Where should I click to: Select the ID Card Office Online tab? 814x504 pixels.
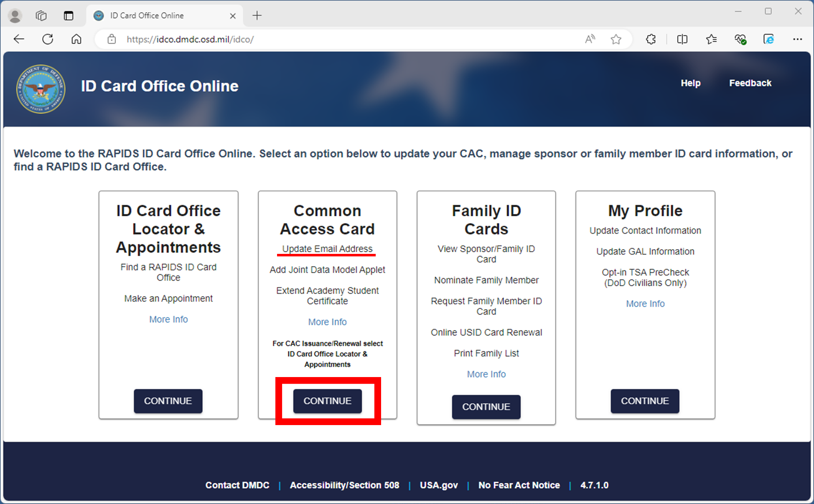[146, 15]
